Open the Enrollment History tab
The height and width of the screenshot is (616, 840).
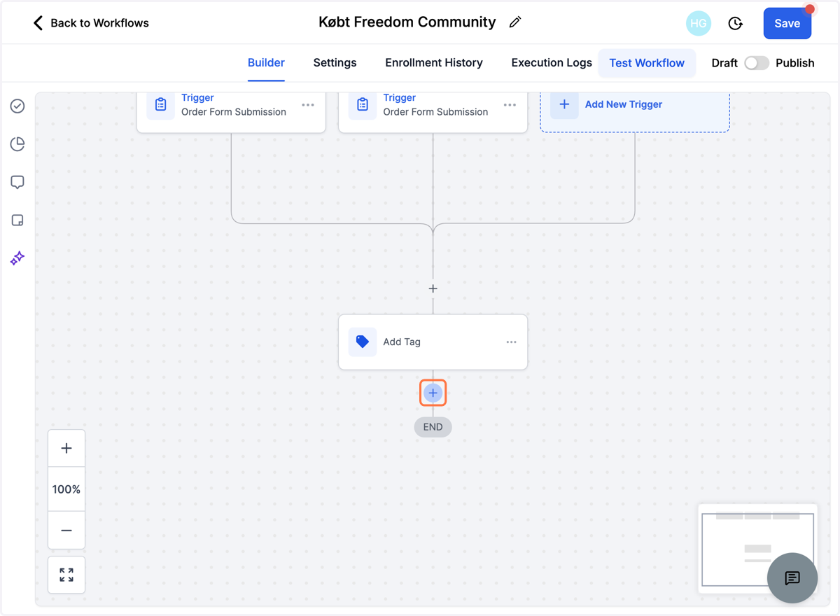[434, 63]
